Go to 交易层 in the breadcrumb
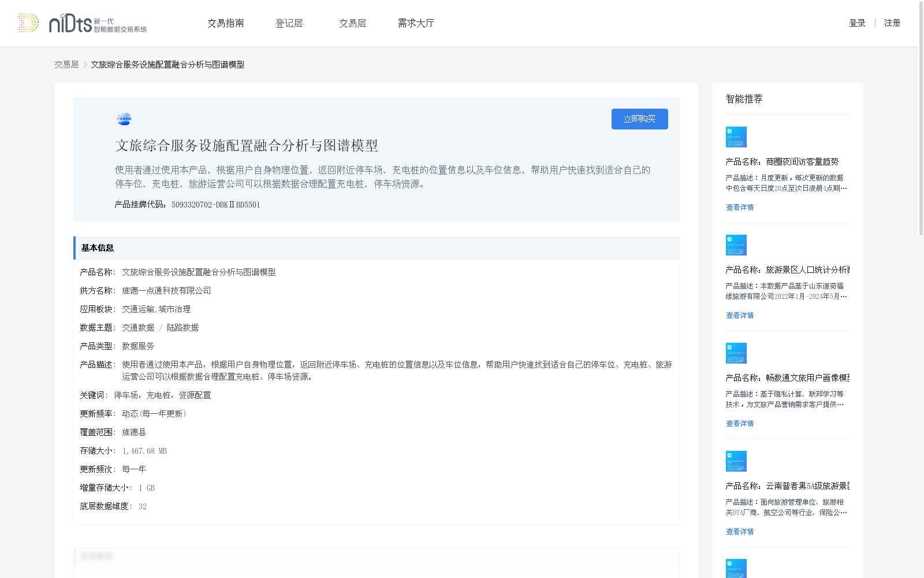This screenshot has width=924, height=578. tap(66, 65)
